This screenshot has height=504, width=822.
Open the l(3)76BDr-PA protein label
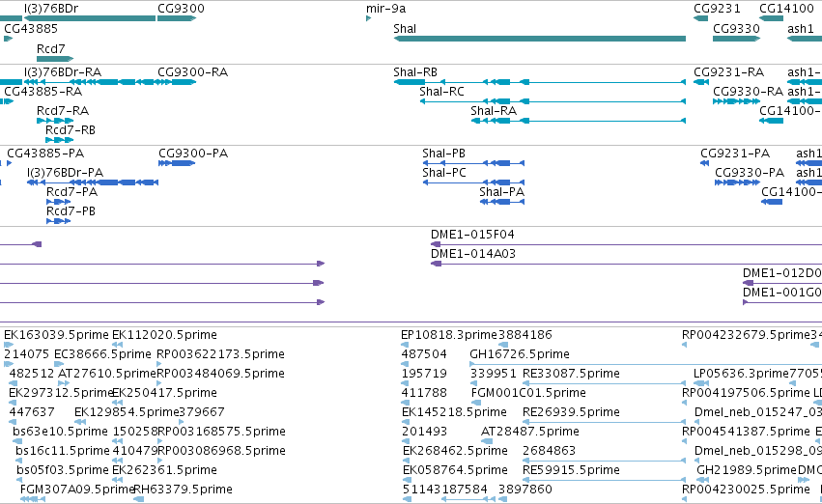[x=65, y=173]
